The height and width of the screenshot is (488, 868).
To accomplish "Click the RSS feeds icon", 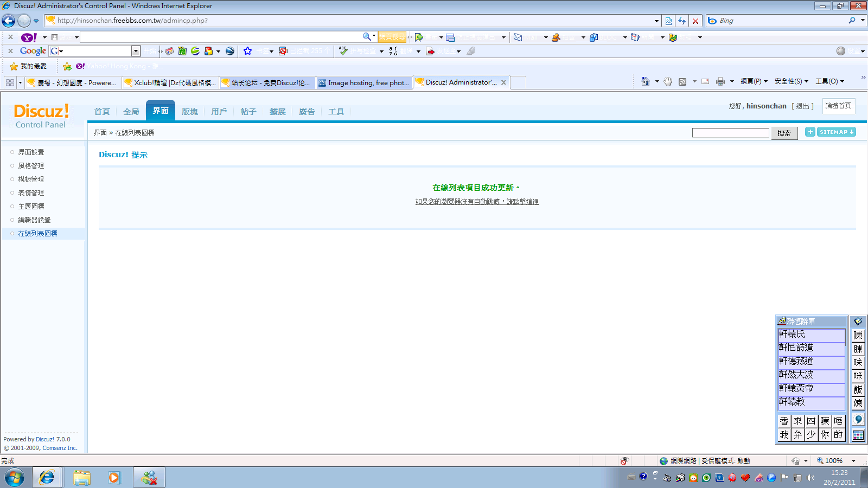I will [682, 81].
